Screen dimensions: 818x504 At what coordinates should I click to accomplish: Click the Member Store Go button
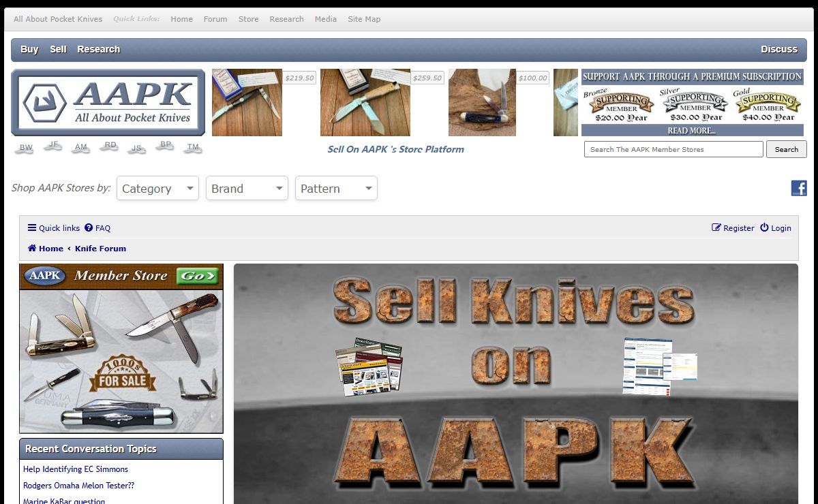[x=197, y=276]
